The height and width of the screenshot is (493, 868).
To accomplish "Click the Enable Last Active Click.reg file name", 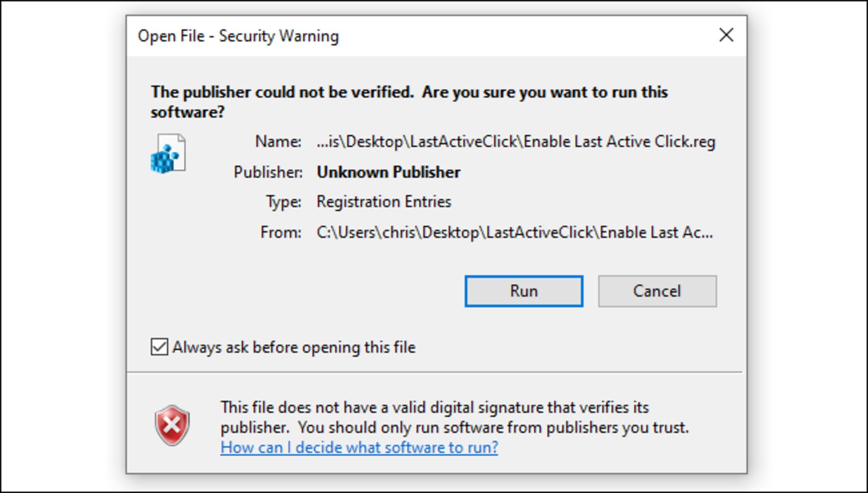I will tap(516, 142).
